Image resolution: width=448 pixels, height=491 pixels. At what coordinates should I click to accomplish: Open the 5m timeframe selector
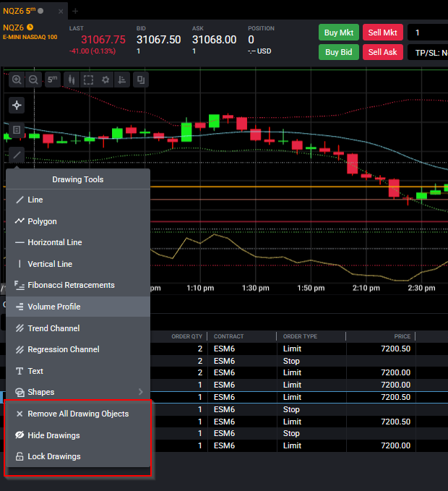click(x=52, y=80)
